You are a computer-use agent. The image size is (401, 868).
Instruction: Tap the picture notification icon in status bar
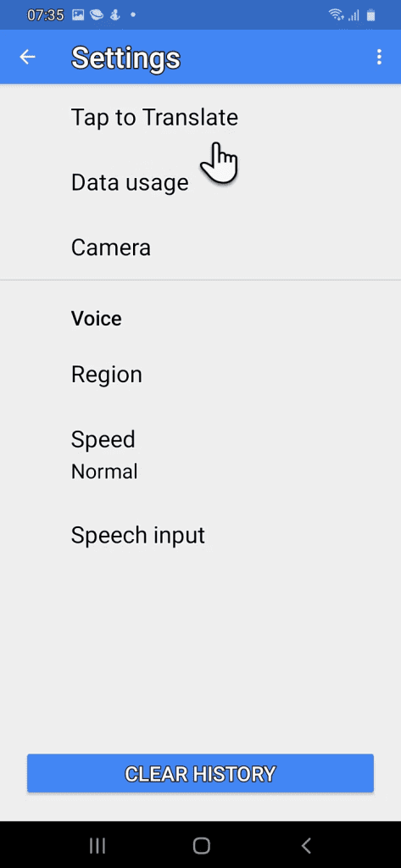[78, 15]
